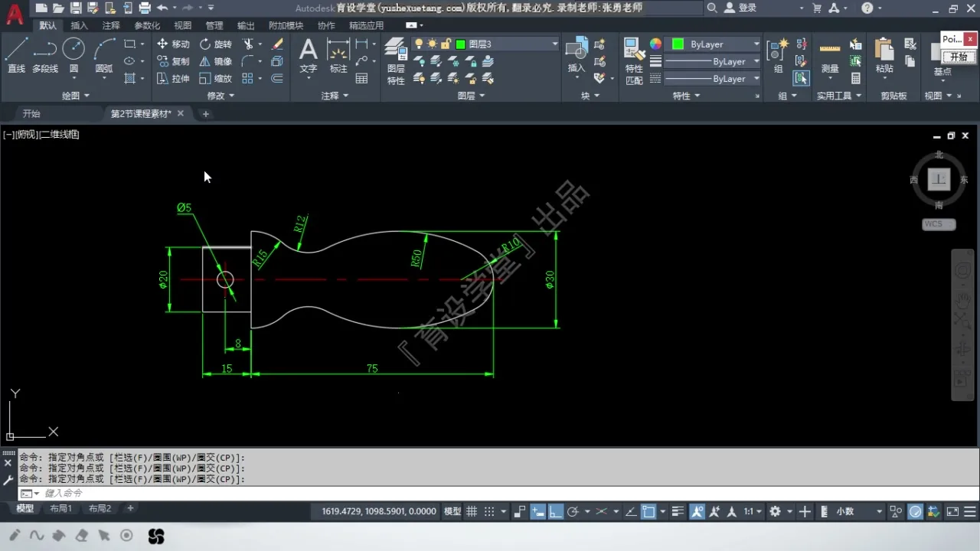Screen dimensions: 980x551
Task: Toggle lineweight display in status bar
Action: pos(678,511)
